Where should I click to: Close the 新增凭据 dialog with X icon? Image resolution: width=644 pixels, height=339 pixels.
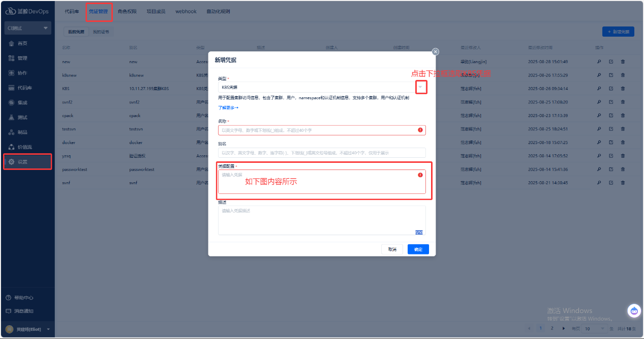point(435,51)
